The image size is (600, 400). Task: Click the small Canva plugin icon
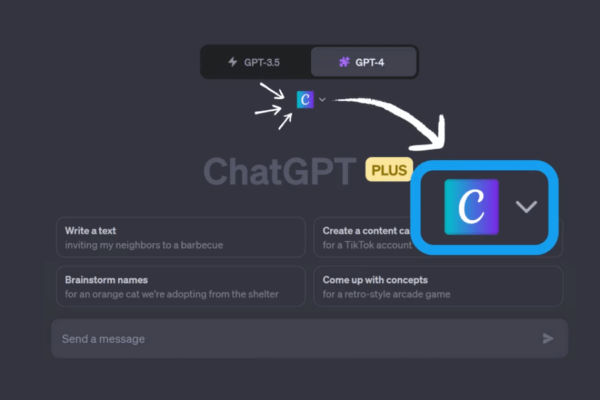[305, 100]
